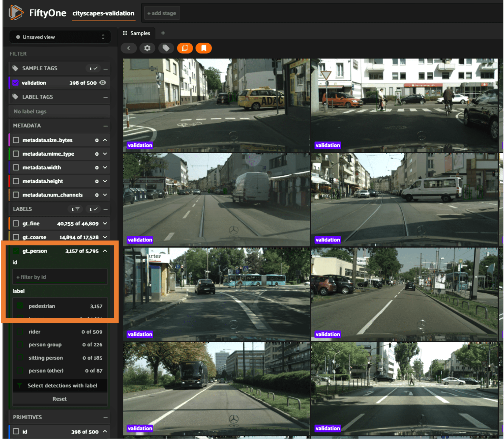
Task: Toggle the validation eye visibility icon
Action: [103, 83]
